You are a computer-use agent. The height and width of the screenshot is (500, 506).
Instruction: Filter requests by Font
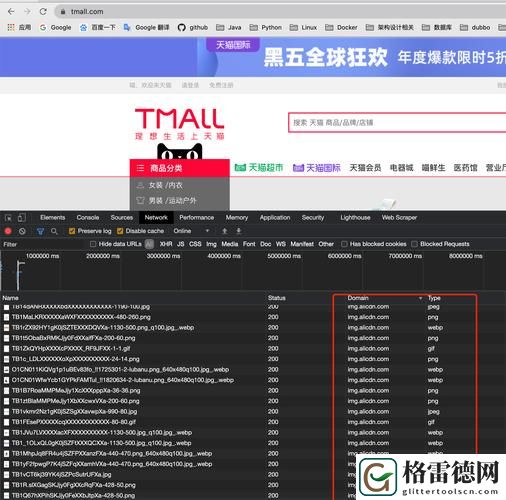[249, 244]
